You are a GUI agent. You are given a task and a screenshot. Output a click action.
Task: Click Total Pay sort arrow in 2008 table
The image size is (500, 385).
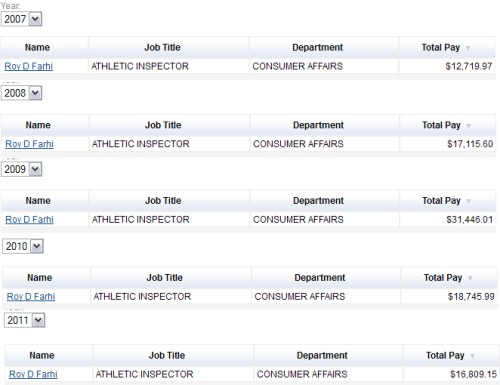coord(469,126)
